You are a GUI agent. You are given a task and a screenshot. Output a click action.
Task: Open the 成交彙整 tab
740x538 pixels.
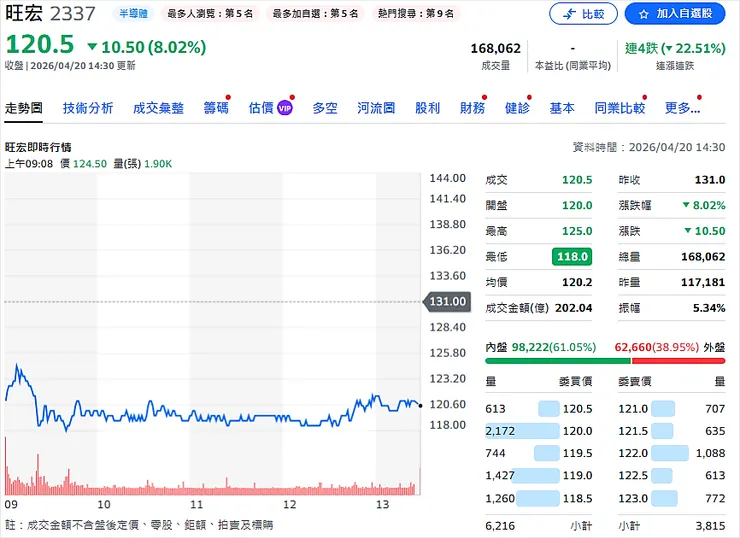[158, 108]
